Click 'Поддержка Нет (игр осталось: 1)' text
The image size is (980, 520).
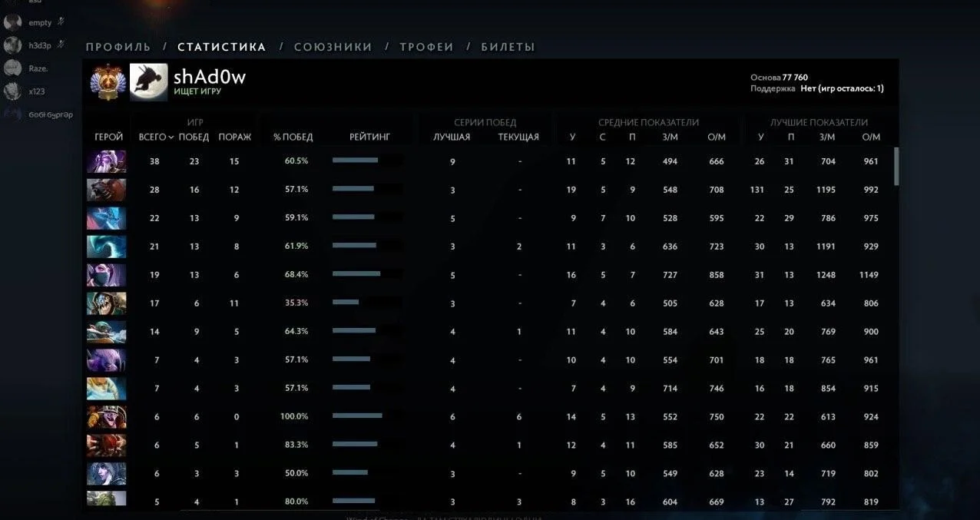(x=817, y=88)
